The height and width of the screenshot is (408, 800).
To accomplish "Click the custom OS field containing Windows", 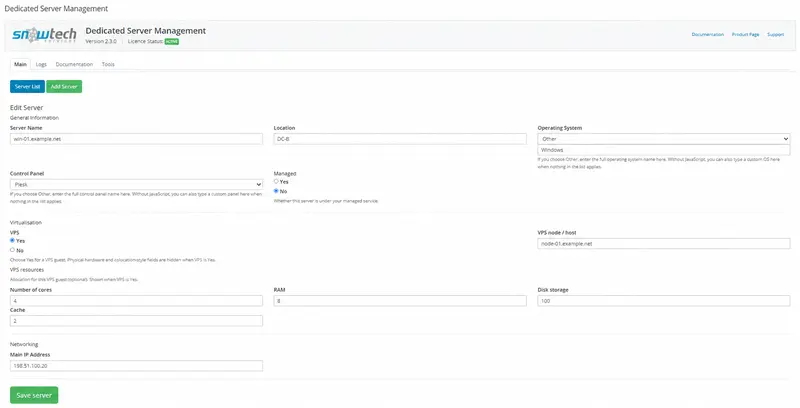I will 664,150.
